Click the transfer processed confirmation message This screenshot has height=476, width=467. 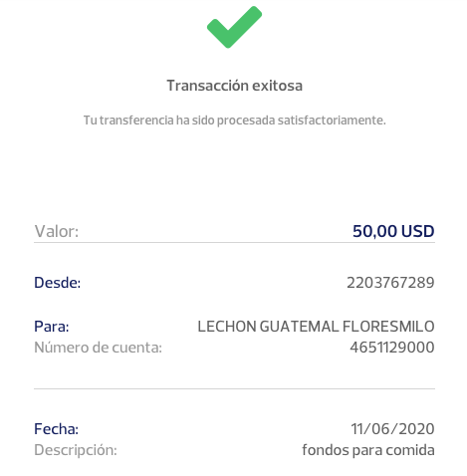pyautogui.click(x=234, y=120)
